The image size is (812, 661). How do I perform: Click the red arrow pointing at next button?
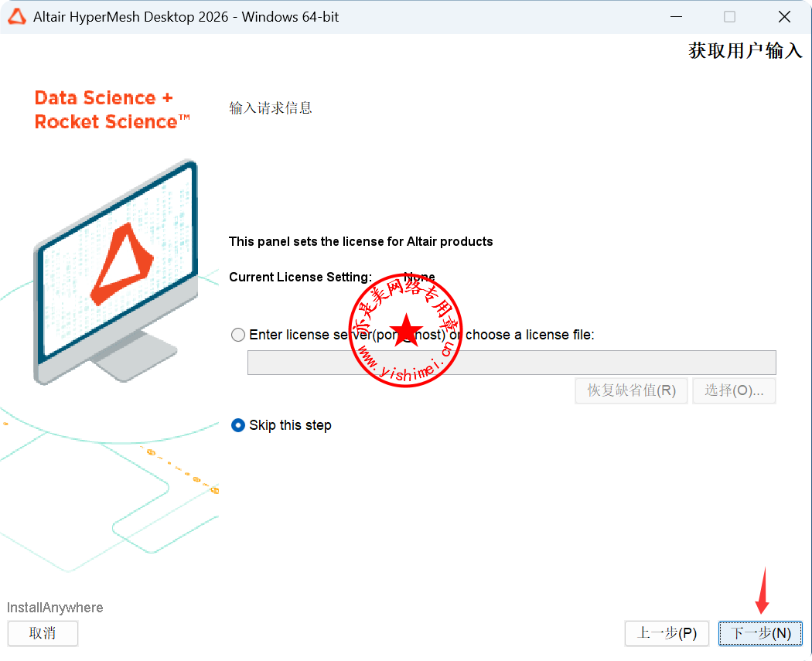click(763, 590)
